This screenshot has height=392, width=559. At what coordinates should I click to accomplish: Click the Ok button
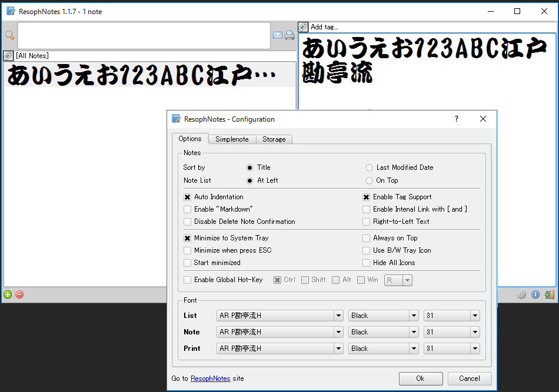coord(421,378)
